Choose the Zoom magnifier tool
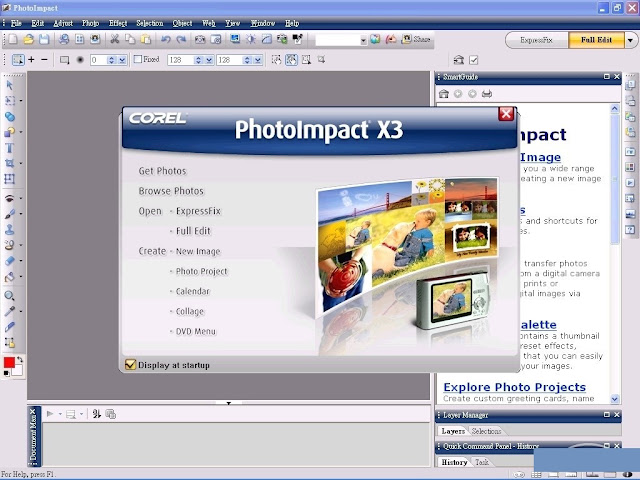This screenshot has height=480, width=640. pyautogui.click(x=9, y=296)
